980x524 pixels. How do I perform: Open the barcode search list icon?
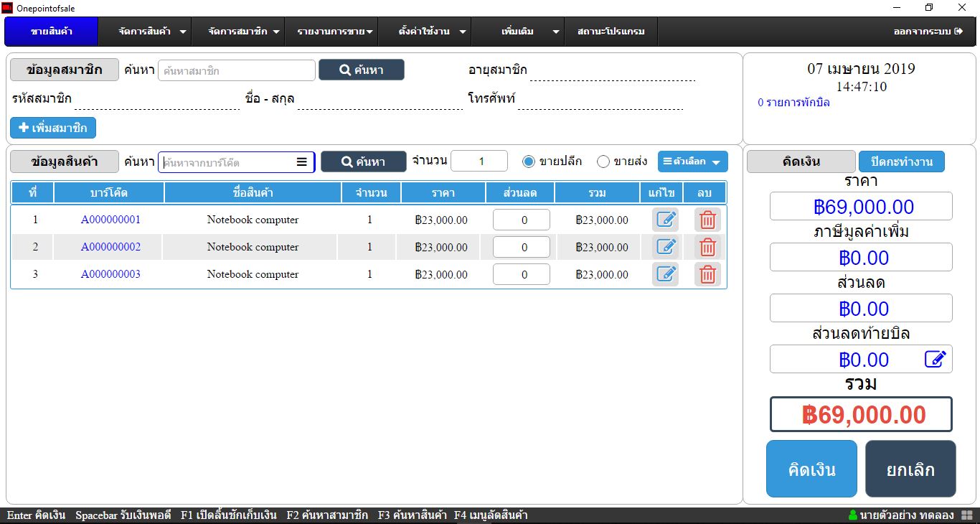pyautogui.click(x=302, y=162)
